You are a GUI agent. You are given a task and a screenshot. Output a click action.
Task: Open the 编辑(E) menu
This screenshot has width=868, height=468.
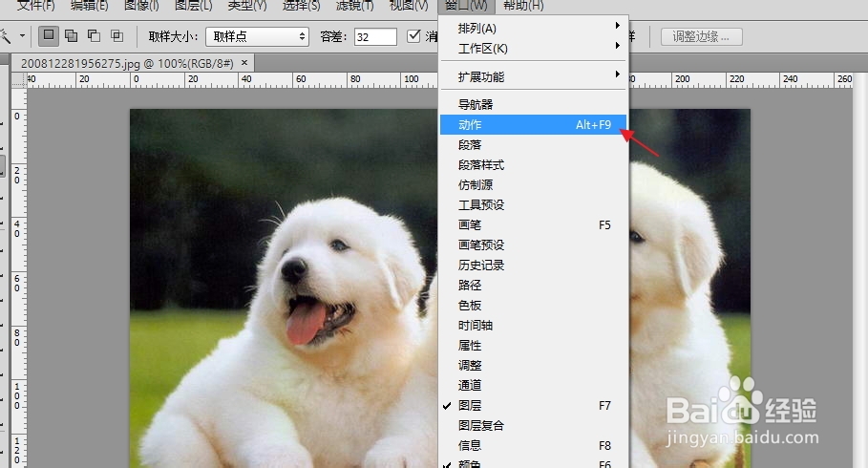[89, 6]
